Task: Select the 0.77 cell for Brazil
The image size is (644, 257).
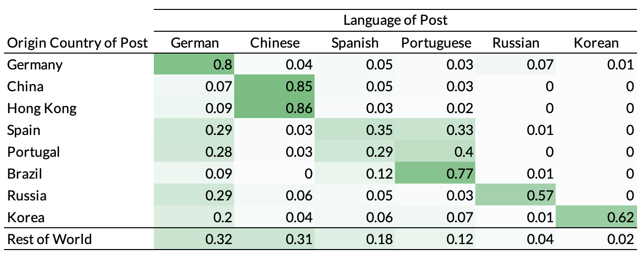Action: click(x=461, y=174)
